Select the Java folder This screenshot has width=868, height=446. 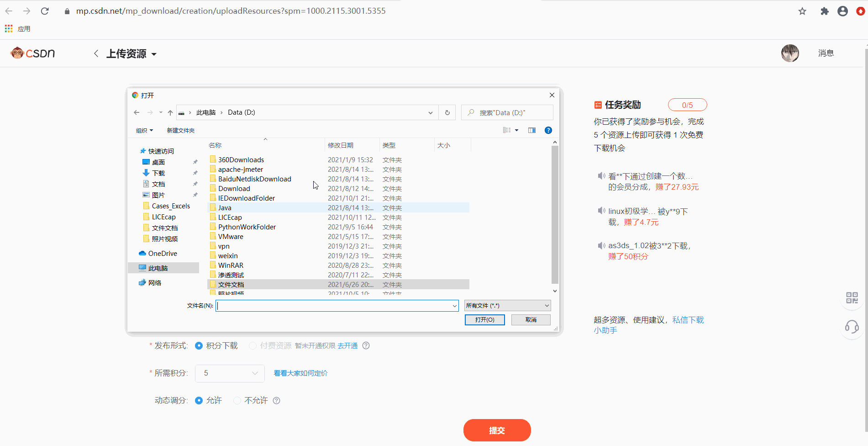338,208
